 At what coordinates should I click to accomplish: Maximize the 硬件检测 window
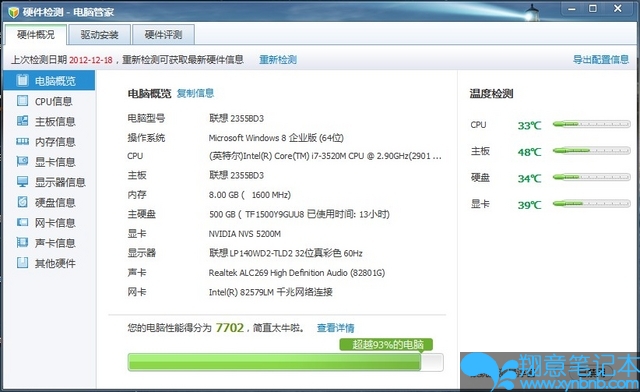[593, 8]
